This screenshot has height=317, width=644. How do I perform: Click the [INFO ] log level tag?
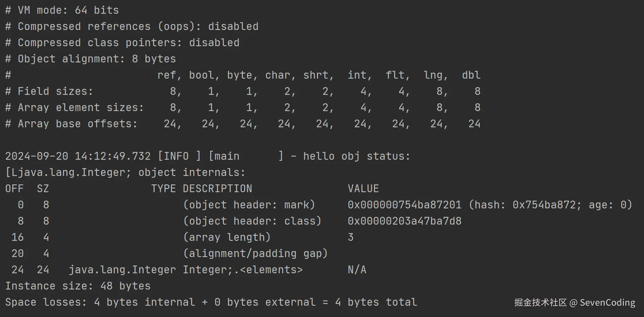tap(179, 156)
